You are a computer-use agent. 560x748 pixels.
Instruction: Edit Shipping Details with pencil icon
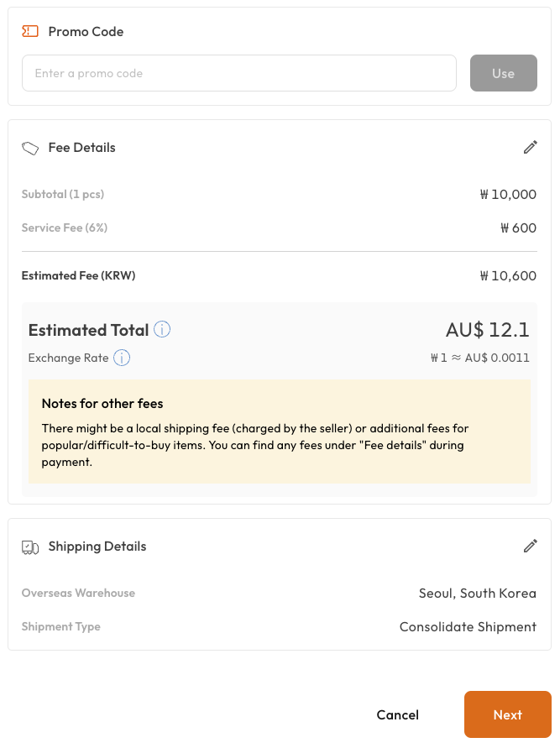click(530, 547)
